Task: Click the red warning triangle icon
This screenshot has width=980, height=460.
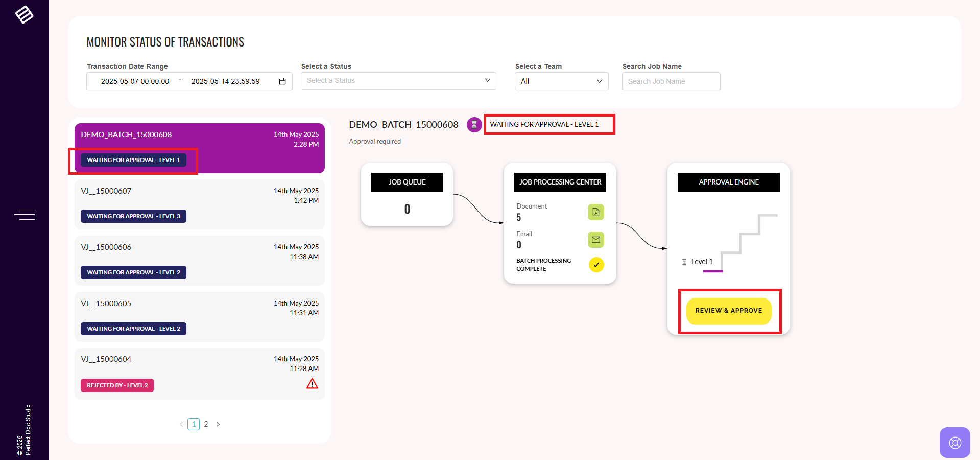Action: [x=312, y=384]
